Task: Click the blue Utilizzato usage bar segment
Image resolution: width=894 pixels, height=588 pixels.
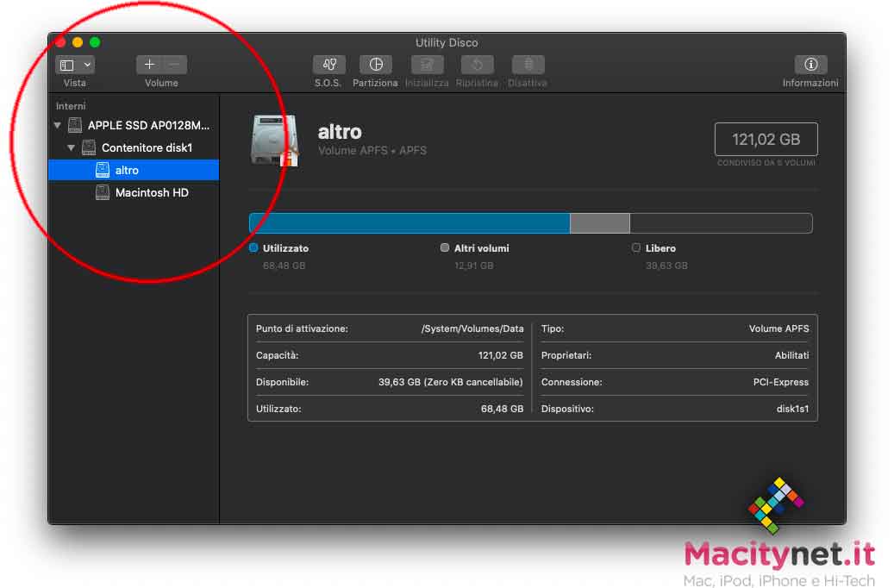Action: pos(410,223)
